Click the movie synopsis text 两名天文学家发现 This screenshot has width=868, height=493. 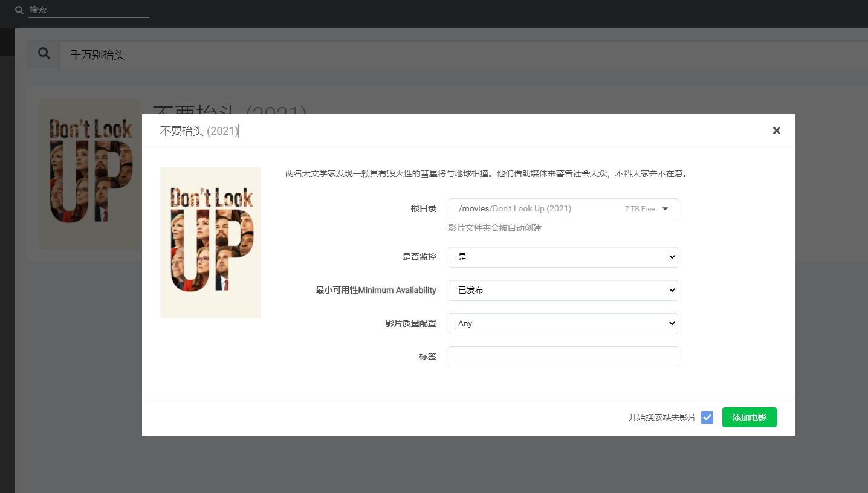click(487, 174)
